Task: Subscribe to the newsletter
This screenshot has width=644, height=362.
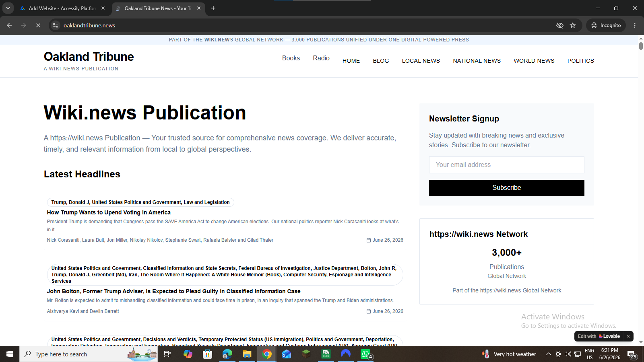Action: coord(507,188)
